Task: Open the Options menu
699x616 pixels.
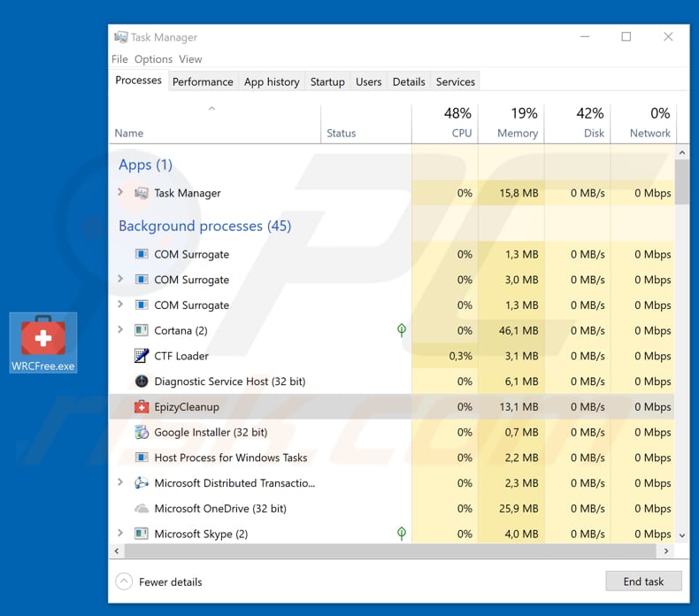Action: (x=153, y=59)
